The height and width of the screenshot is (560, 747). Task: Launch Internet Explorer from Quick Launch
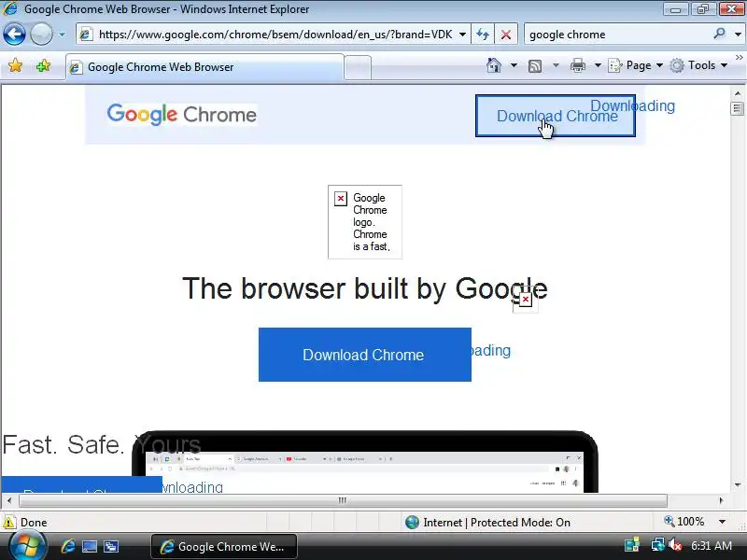(68, 546)
